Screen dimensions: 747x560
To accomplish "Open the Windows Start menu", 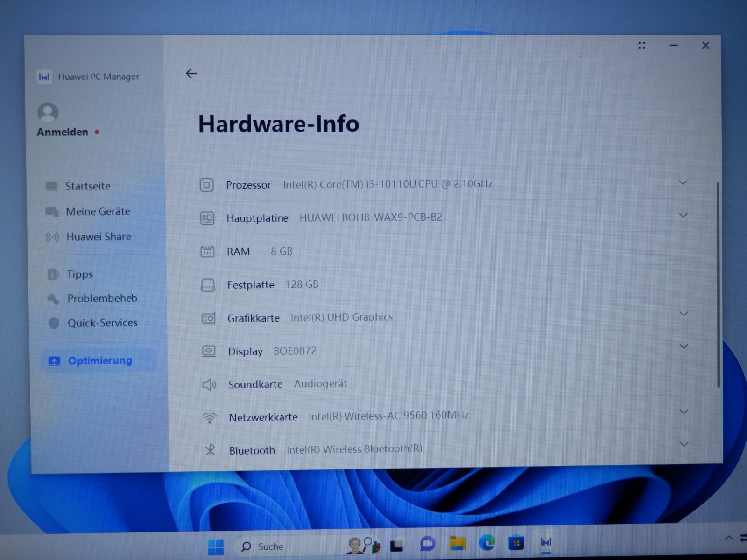I will coord(215,547).
